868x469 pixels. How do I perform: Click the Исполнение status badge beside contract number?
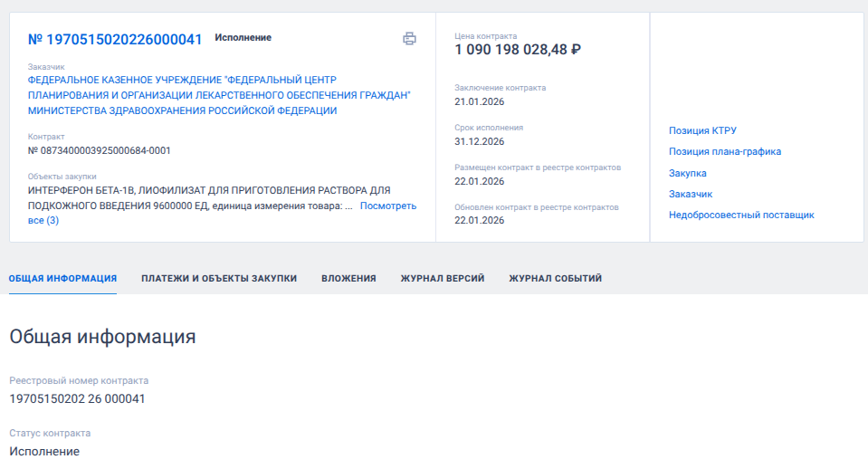pos(243,38)
